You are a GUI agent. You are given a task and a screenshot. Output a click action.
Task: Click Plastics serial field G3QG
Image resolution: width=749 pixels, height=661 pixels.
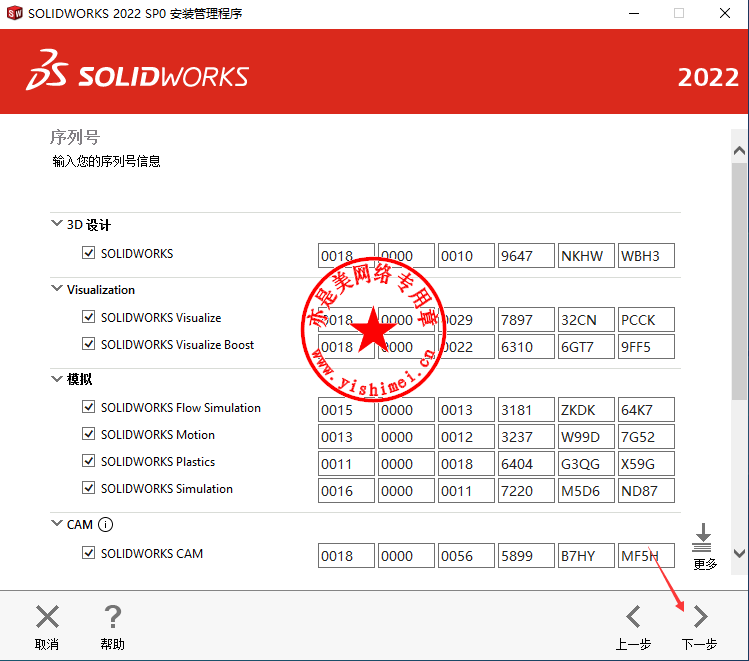click(x=586, y=463)
